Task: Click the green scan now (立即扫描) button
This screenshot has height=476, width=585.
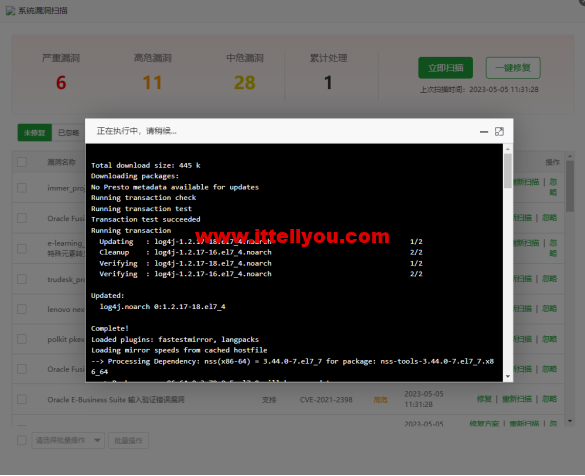Action: [445, 68]
